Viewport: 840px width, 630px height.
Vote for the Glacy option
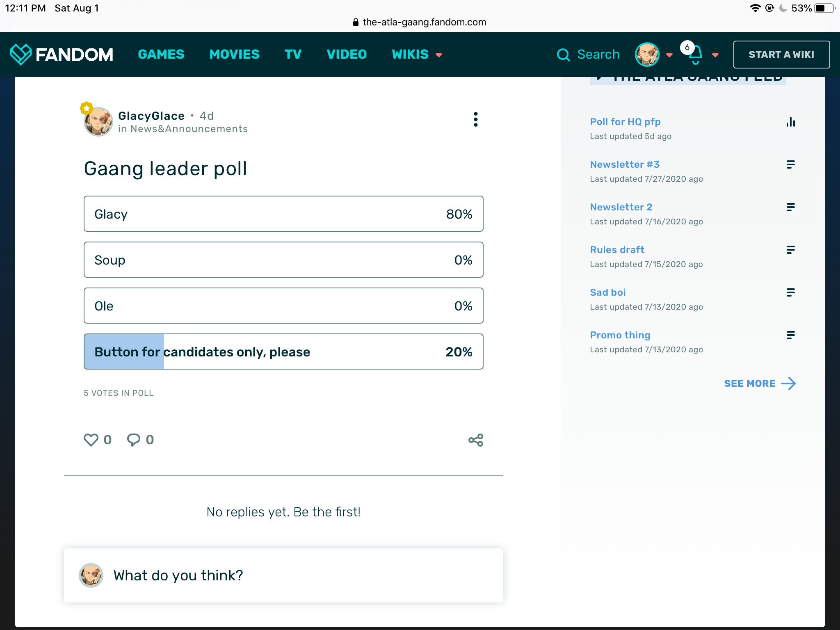[x=283, y=214]
